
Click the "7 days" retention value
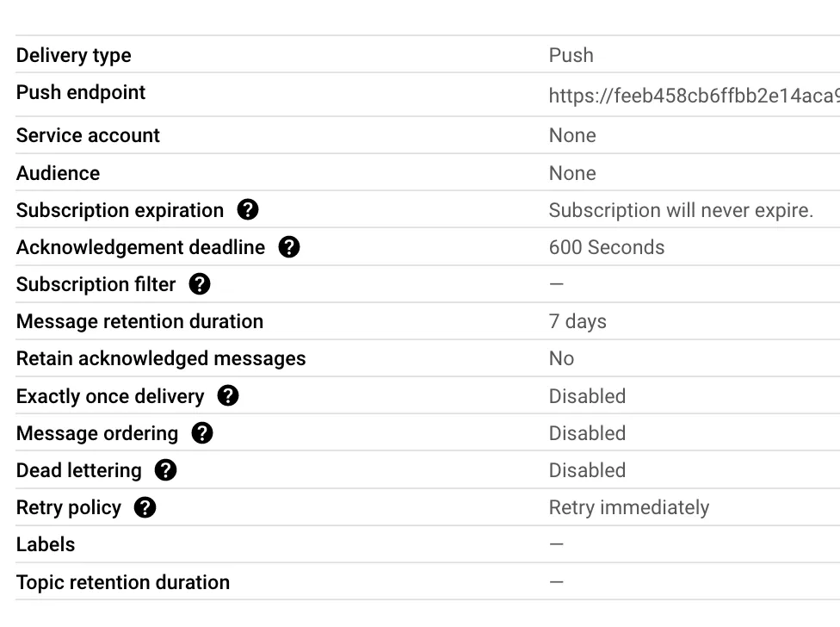click(x=577, y=321)
